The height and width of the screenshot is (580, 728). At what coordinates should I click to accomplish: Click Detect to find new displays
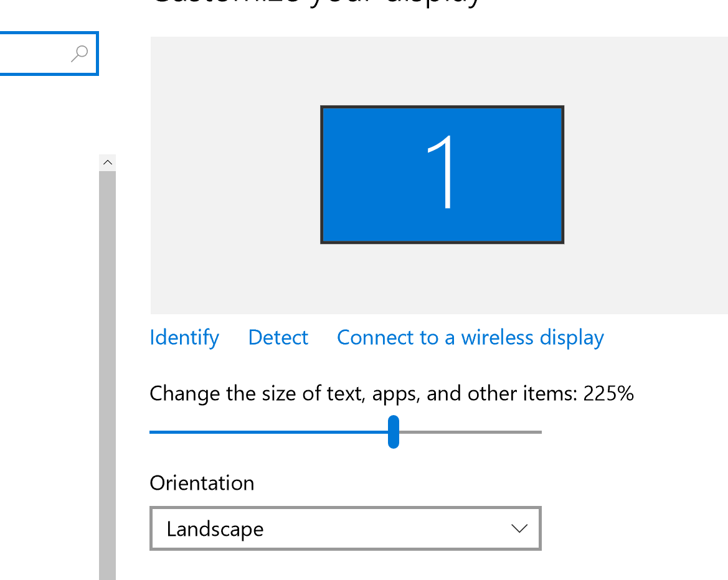point(278,337)
